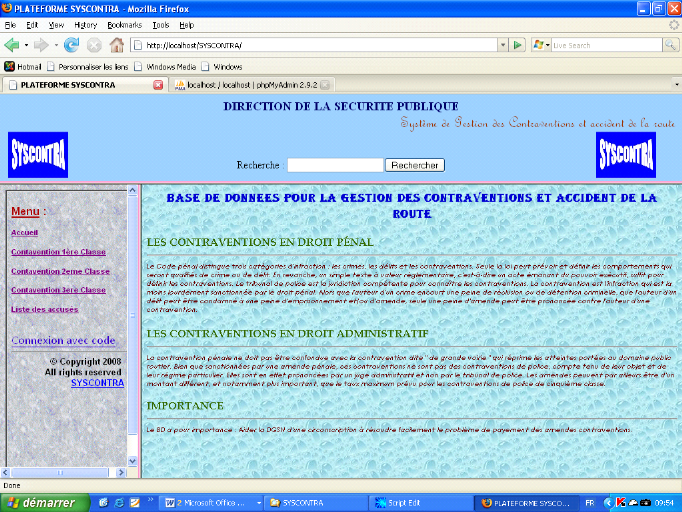This screenshot has width=682, height=512.
Task: Switch to the PLATEFORME SYSCONTRA tab
Action: pos(84,85)
